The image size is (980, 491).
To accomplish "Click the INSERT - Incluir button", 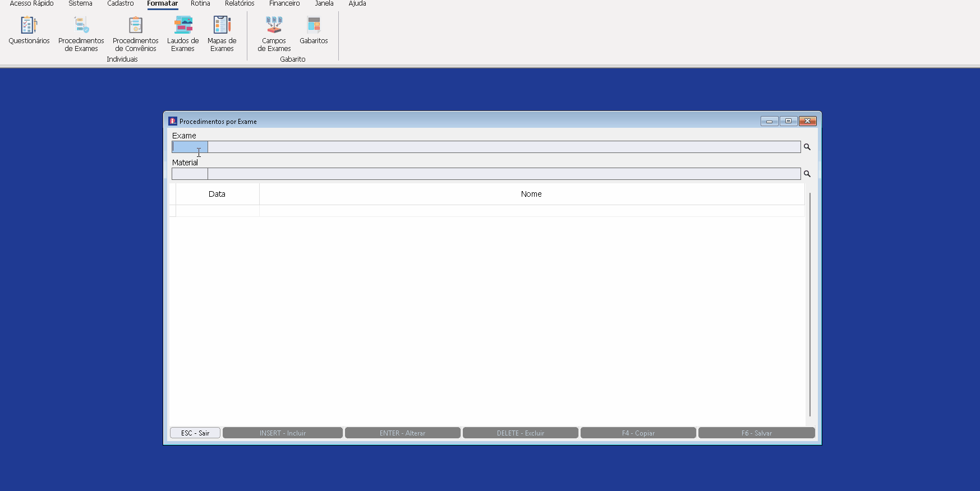I will [282, 433].
